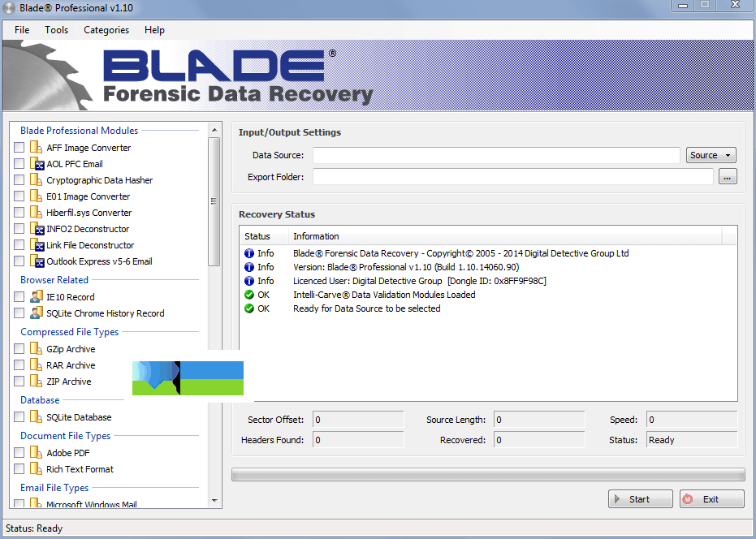Click the green OK icon for Intelli-Carve row
Viewport: 756px width, 539px height.
pyautogui.click(x=248, y=295)
